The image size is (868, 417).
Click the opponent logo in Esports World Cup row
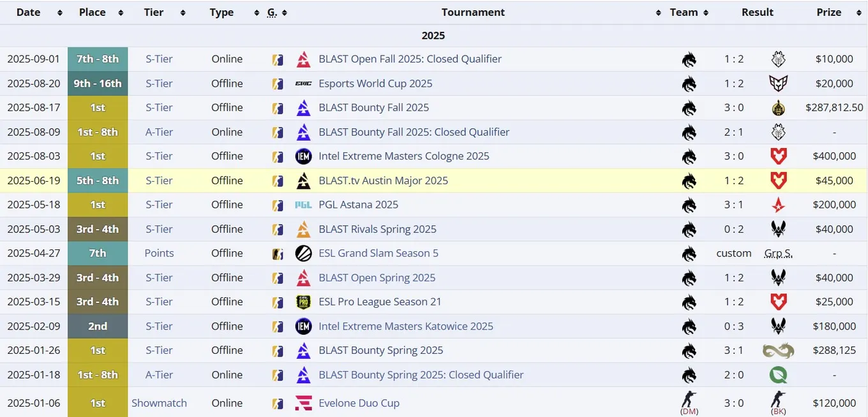[778, 84]
